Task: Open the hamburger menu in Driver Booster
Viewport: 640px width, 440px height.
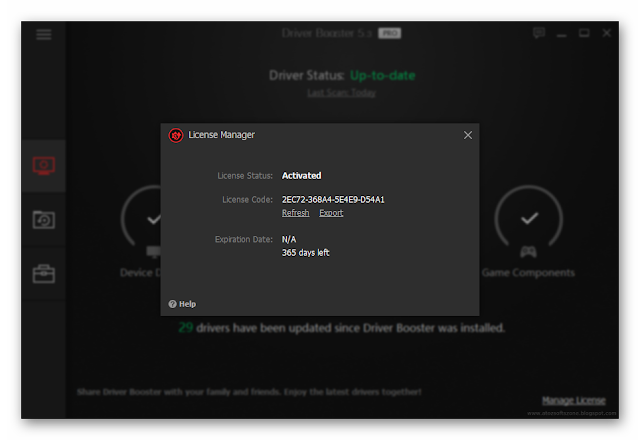Action: coord(44,34)
